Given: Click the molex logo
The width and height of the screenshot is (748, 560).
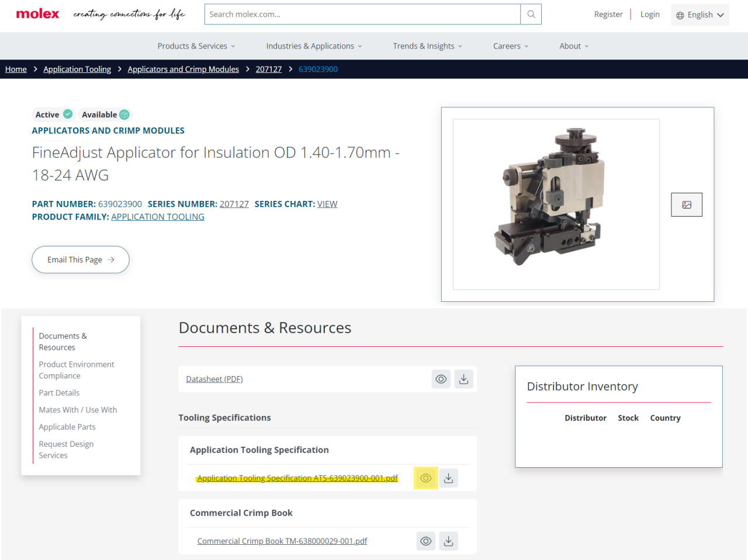Looking at the screenshot, I should tap(37, 14).
